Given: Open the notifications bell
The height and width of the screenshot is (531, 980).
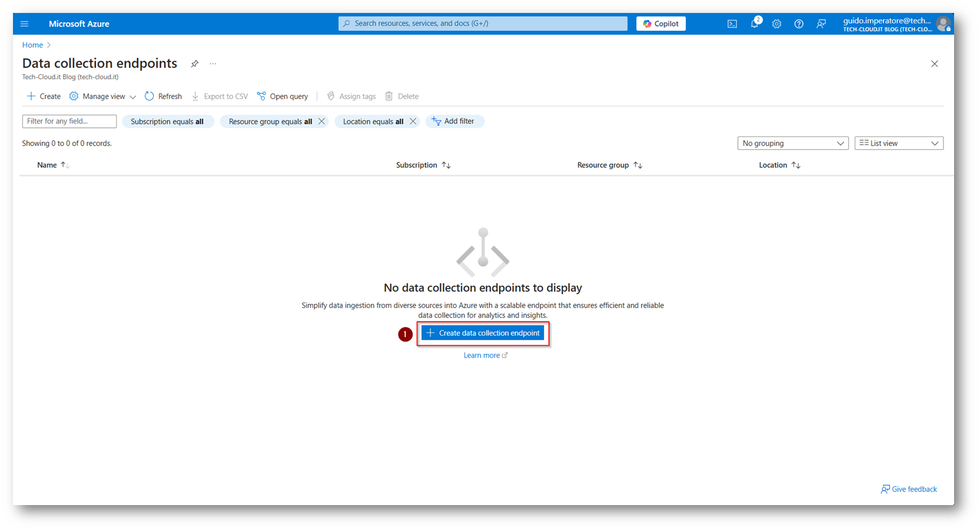Looking at the screenshot, I should click(755, 24).
